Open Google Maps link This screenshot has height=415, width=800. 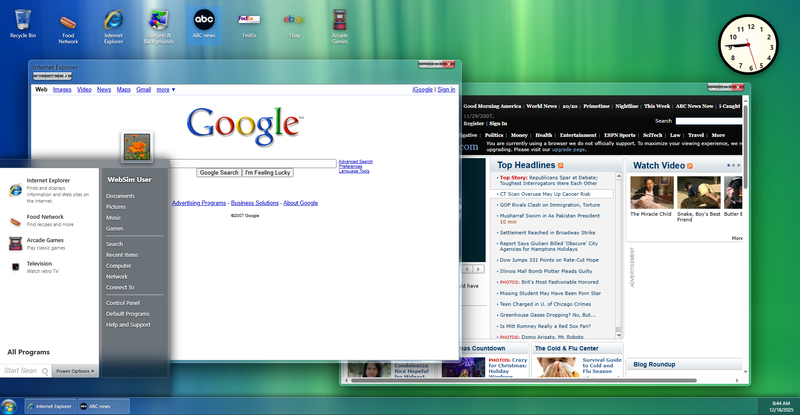pos(123,89)
